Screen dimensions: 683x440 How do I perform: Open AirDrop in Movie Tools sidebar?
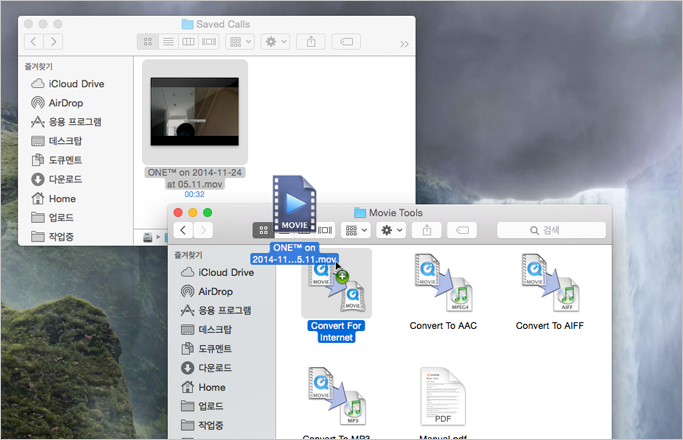207,291
